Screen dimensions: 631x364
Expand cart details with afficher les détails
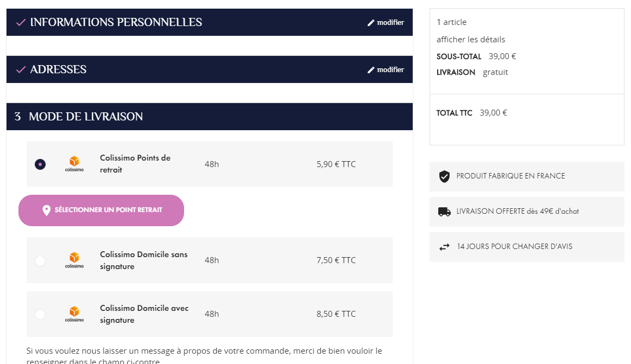(x=471, y=40)
